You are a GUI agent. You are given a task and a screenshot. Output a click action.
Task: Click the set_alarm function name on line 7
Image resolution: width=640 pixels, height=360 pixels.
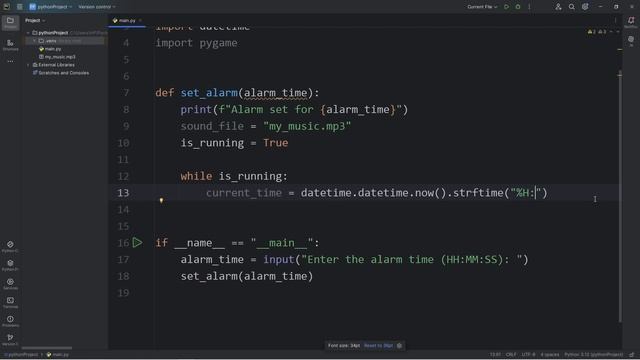(x=209, y=93)
